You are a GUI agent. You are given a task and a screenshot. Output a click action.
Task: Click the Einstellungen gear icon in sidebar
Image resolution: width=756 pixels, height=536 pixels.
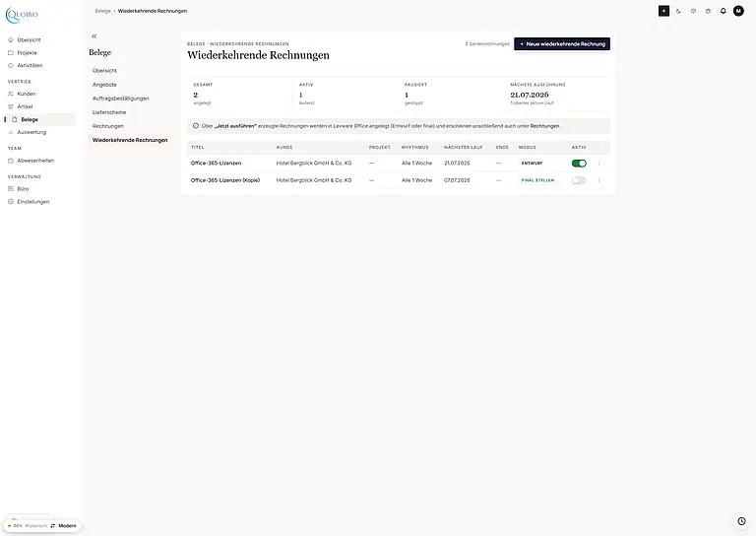11,202
